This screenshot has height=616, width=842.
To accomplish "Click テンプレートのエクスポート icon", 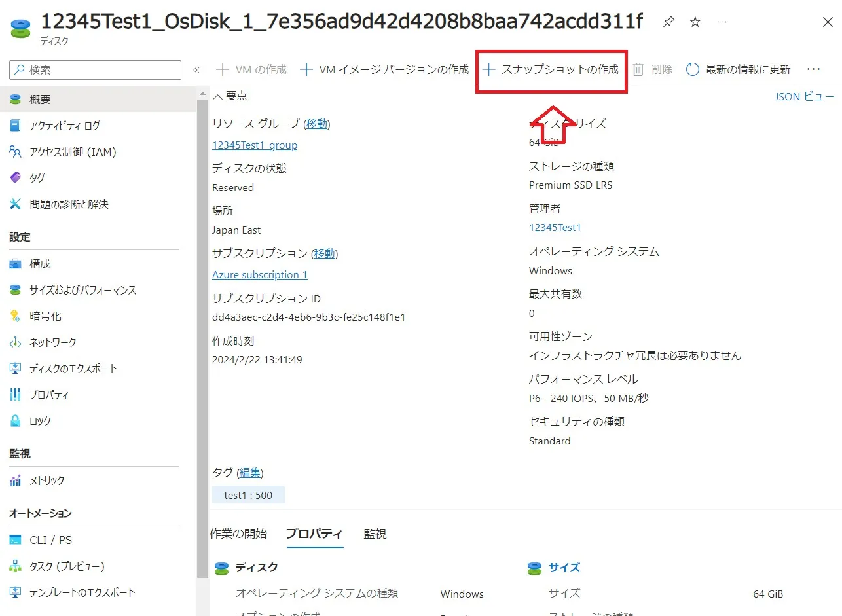I will (x=16, y=592).
